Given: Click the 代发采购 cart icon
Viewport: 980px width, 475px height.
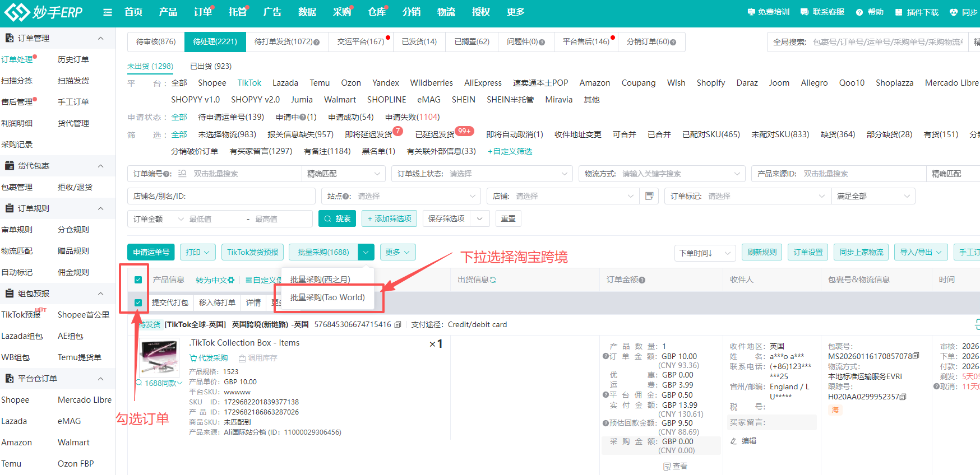Looking at the screenshot, I should point(193,358).
